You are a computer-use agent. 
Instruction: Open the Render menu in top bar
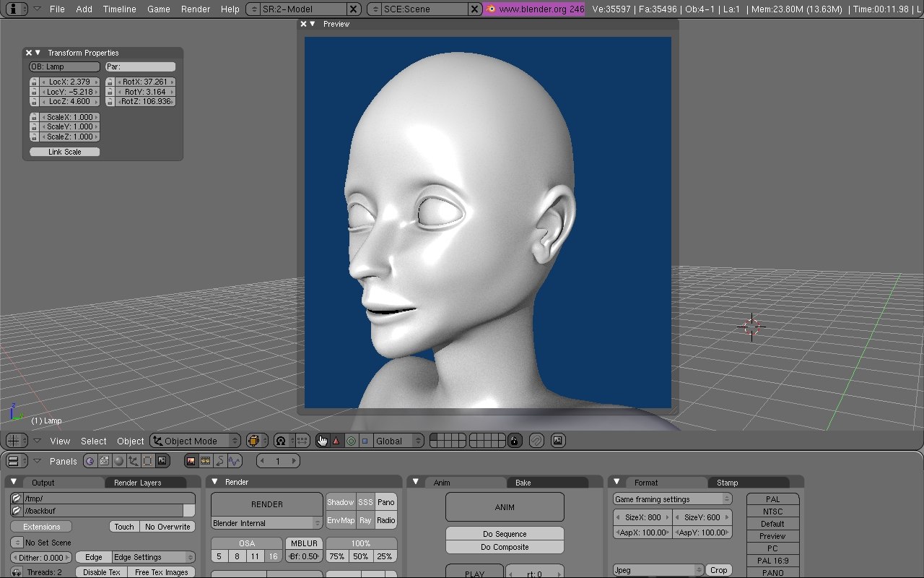(196, 9)
